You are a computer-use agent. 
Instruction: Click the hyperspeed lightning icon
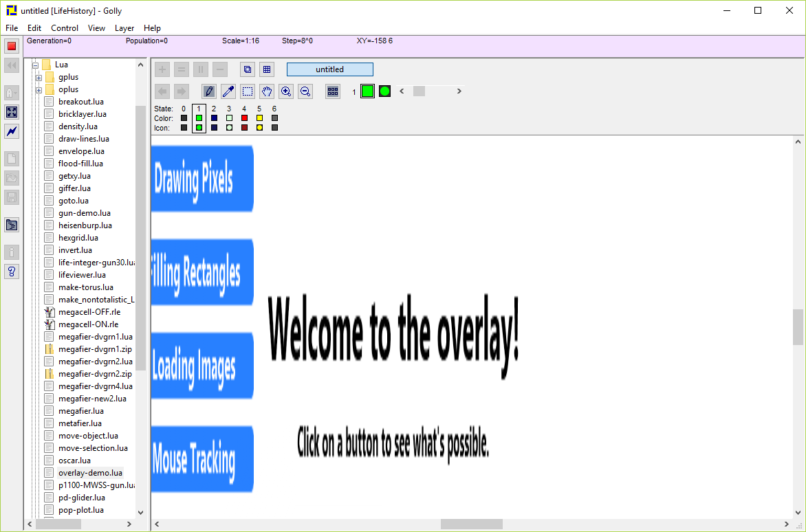click(12, 131)
